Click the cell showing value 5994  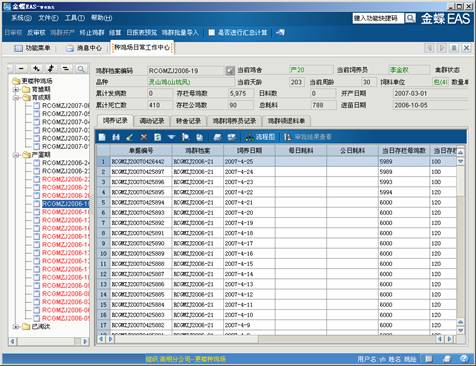tap(404, 192)
